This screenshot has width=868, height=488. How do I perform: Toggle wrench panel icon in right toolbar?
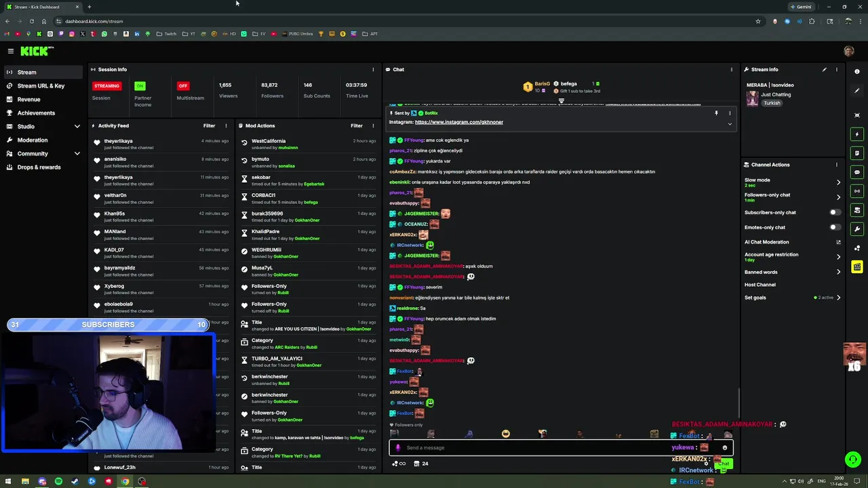tap(857, 229)
